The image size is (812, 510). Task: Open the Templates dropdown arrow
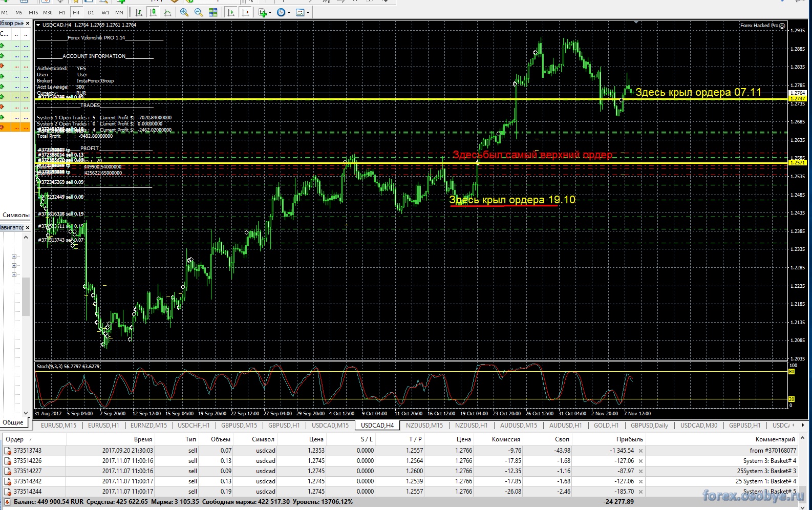click(308, 13)
